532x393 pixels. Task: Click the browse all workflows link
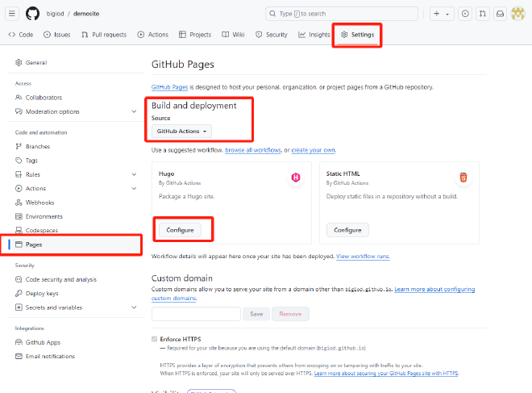253,150
